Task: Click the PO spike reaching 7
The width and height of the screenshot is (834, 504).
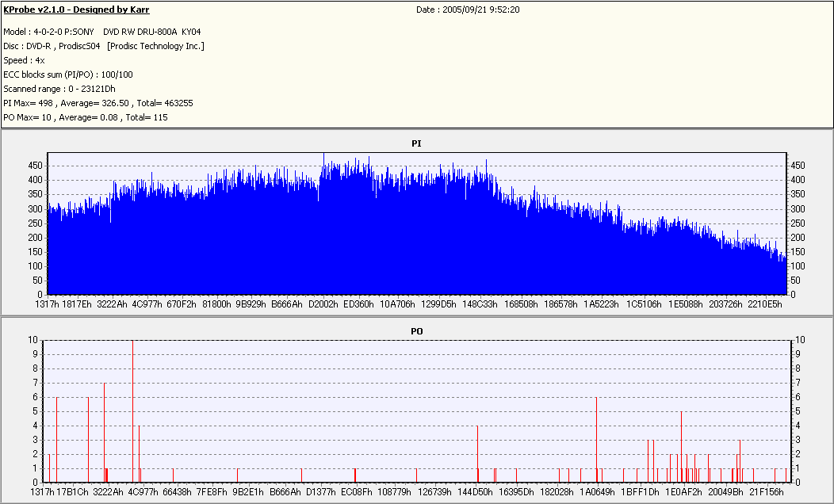Action: (x=105, y=432)
